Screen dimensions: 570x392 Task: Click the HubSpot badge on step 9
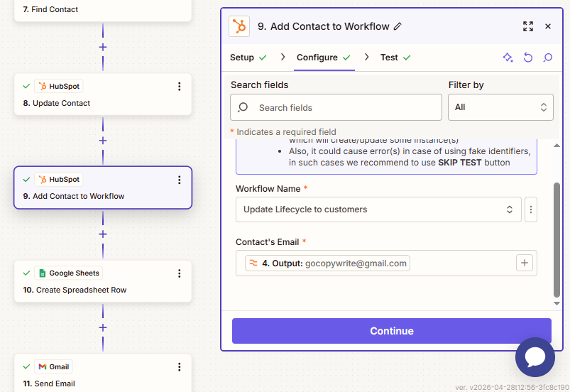[59, 180]
